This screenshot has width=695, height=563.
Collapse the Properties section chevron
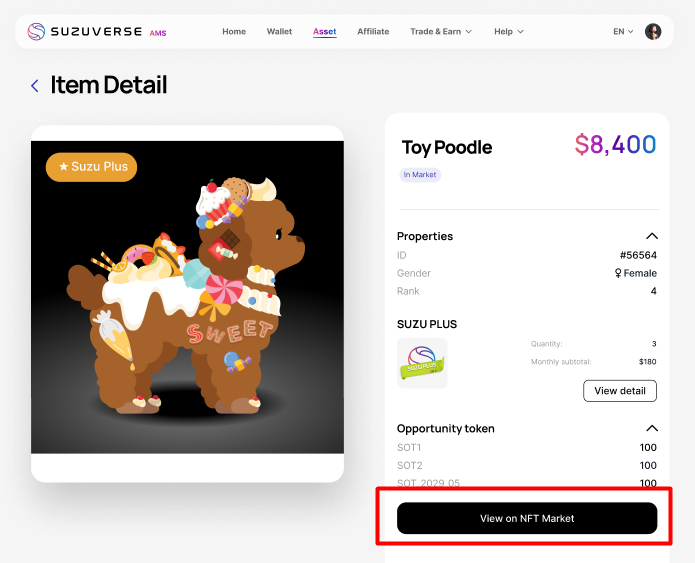point(652,236)
